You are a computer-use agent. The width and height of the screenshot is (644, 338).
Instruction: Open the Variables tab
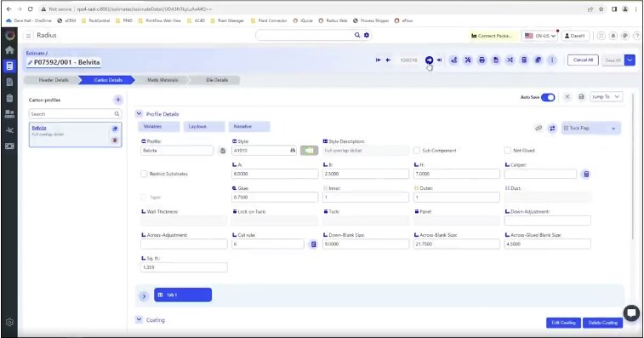tap(158, 127)
